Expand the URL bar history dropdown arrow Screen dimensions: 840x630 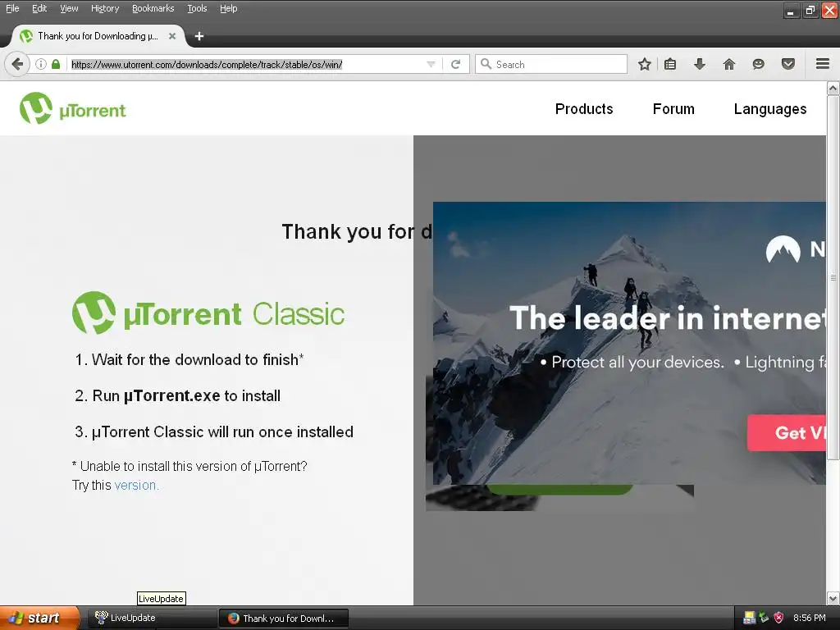[x=431, y=64]
